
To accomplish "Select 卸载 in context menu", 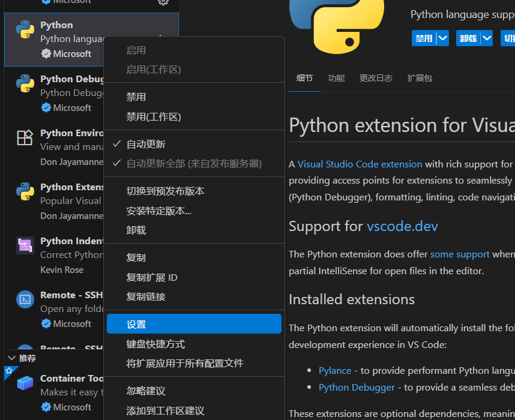I will pyautogui.click(x=194, y=230).
